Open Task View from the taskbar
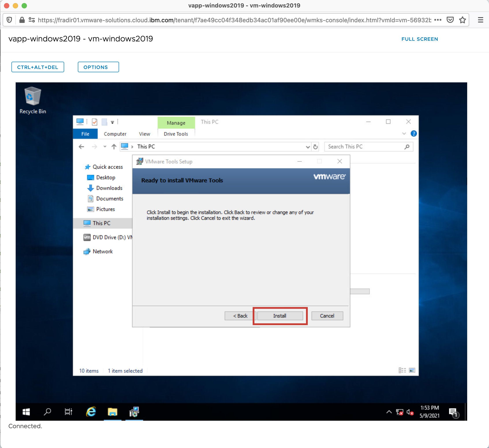This screenshot has width=489, height=448. click(x=68, y=412)
